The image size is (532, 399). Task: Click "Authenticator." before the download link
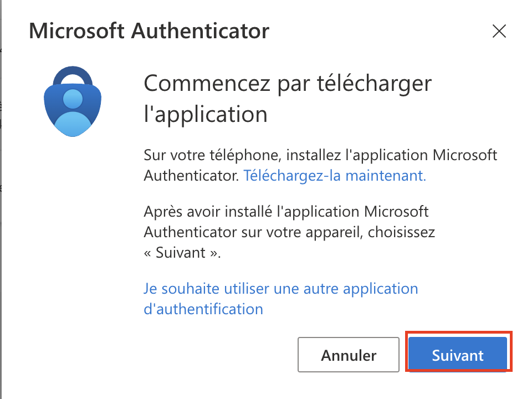click(x=192, y=176)
